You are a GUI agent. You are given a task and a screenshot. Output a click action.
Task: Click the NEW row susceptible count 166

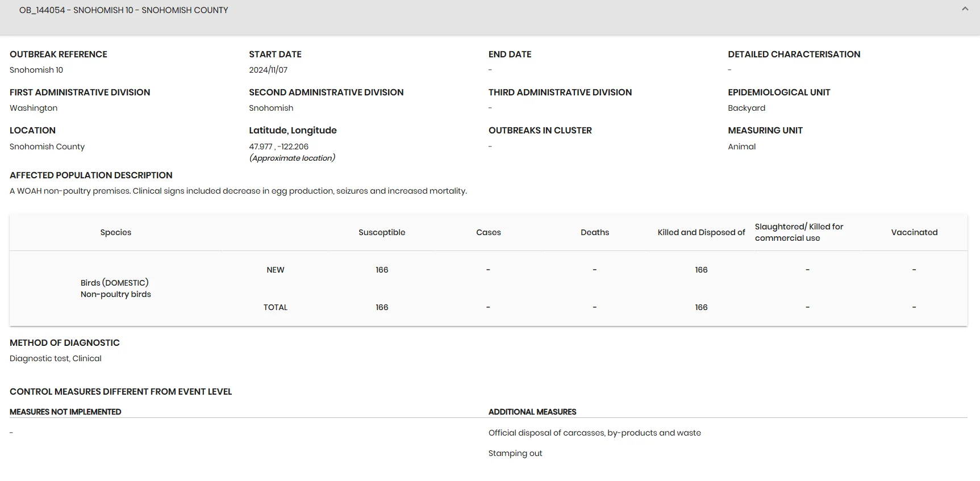[382, 270]
